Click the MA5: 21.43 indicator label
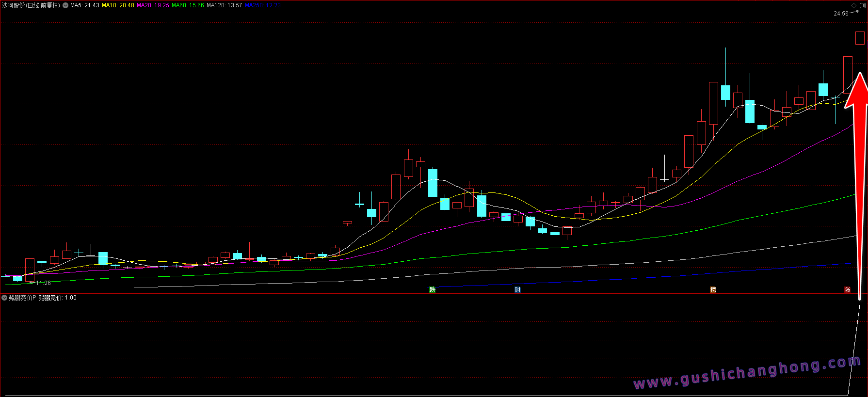The height and width of the screenshot is (397, 868). click(x=85, y=5)
